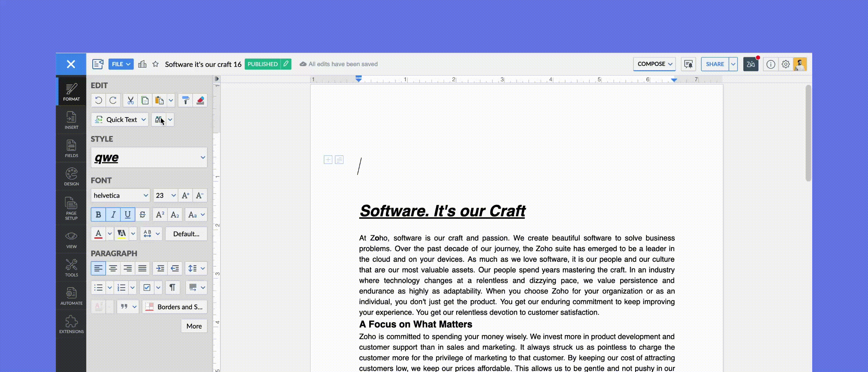Cut selection with scissors icon

(x=130, y=100)
